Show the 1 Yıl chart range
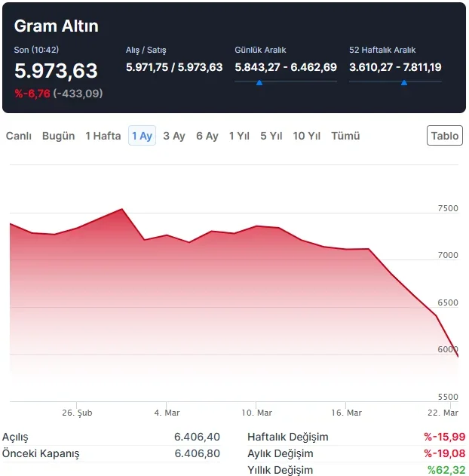This screenshot has width=469, height=476. click(239, 136)
